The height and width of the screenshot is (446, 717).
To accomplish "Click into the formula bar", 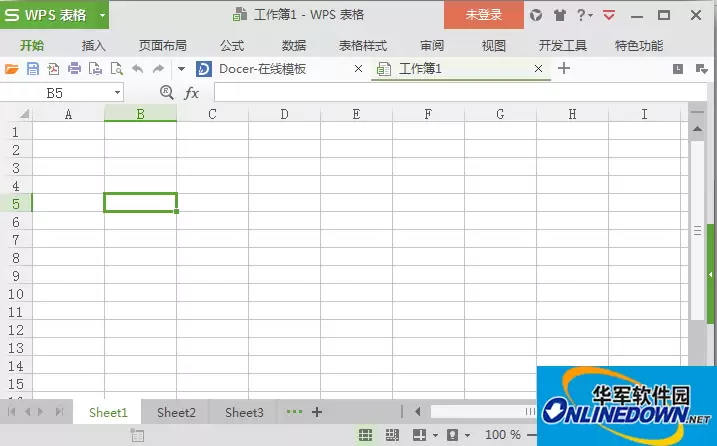I will (461, 93).
